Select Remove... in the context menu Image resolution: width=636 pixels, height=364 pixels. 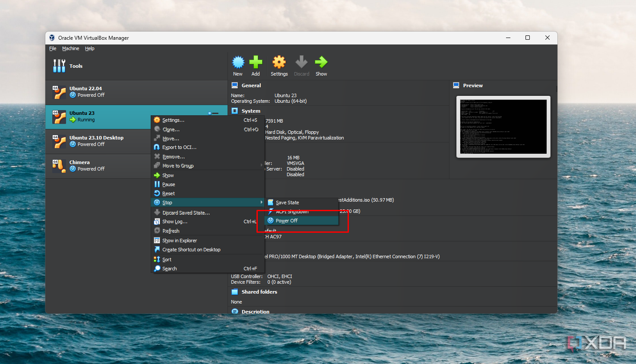pos(207,157)
